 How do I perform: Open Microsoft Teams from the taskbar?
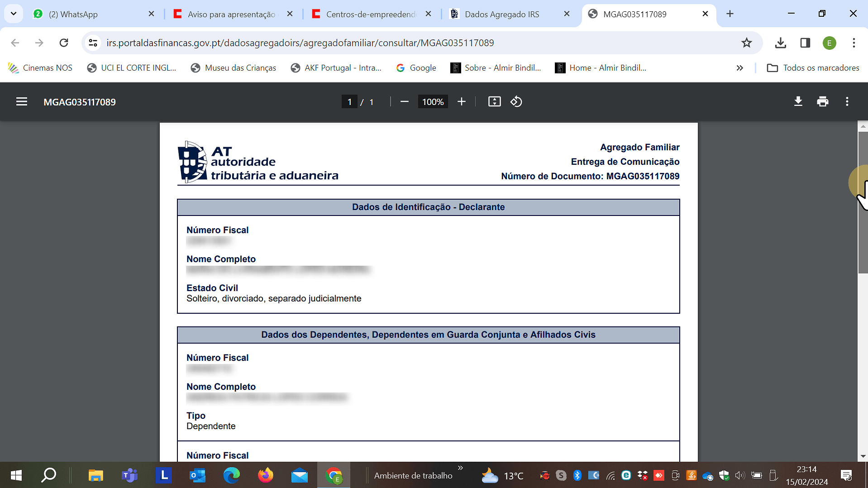click(129, 475)
